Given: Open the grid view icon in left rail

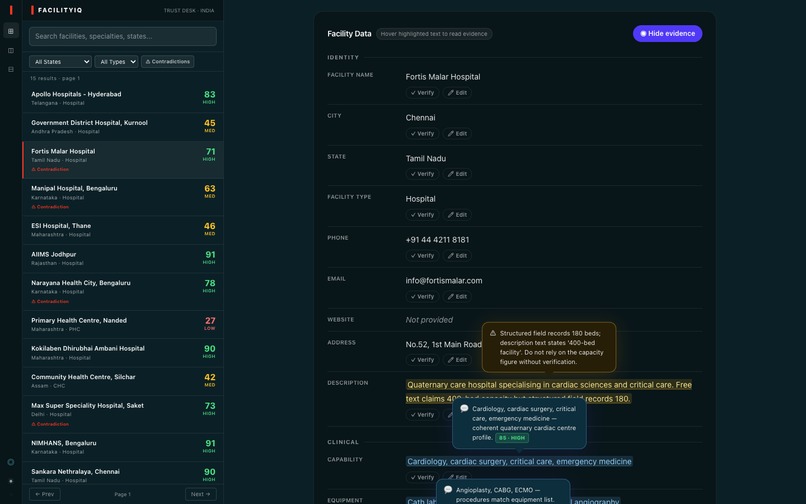Looking at the screenshot, I should click(11, 31).
